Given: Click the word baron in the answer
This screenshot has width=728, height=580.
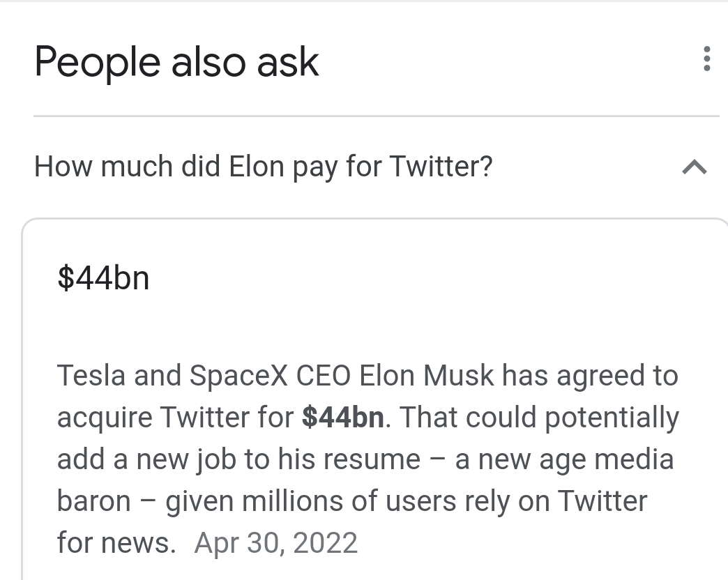Looking at the screenshot, I should click(93, 501).
